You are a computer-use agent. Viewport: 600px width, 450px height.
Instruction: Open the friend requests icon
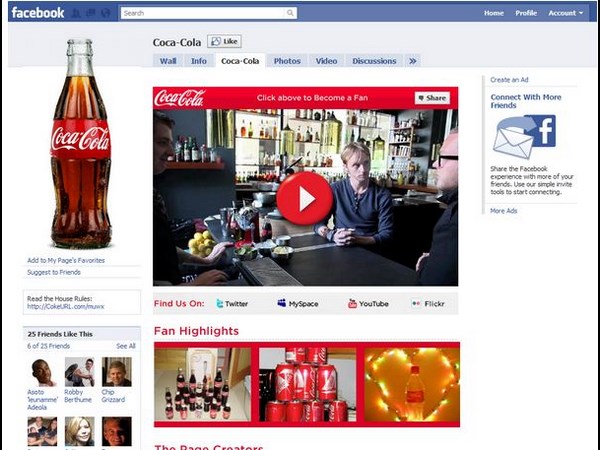(77, 13)
